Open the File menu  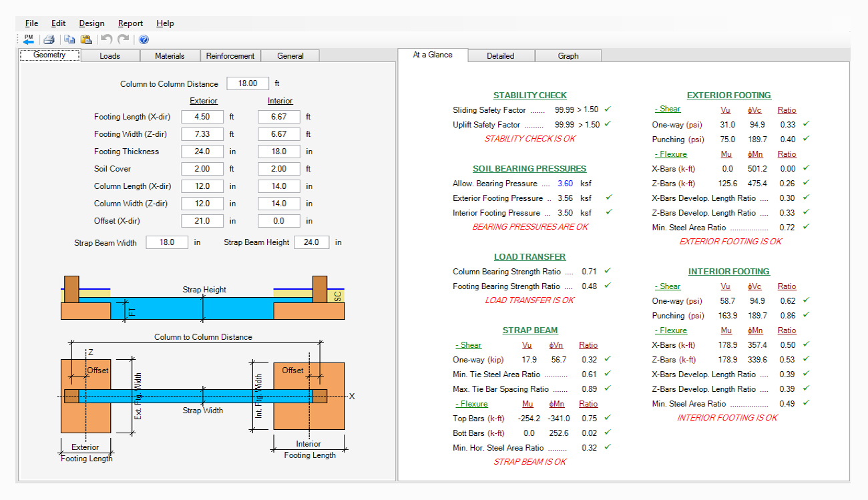31,23
